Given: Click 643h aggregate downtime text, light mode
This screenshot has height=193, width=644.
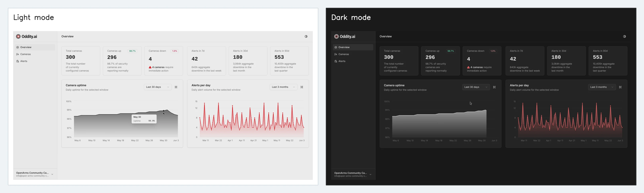Looking at the screenshot, I should 207,69.
